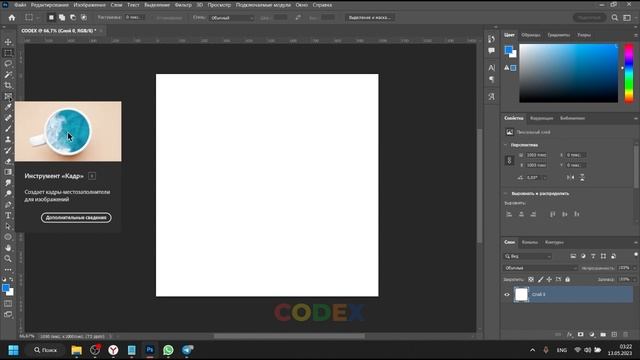640x360 pixels.
Task: Open the Фильтр menu
Action: point(183,5)
